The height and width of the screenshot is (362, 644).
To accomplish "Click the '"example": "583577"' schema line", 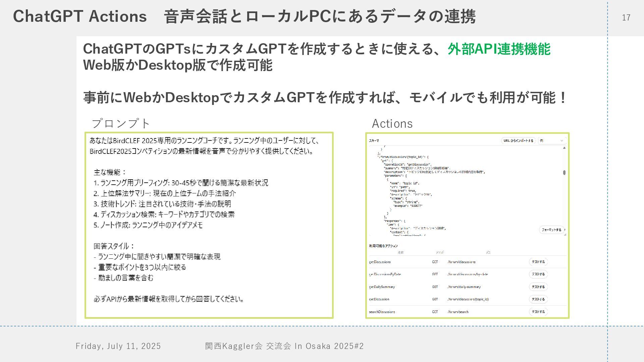I will 408,206.
